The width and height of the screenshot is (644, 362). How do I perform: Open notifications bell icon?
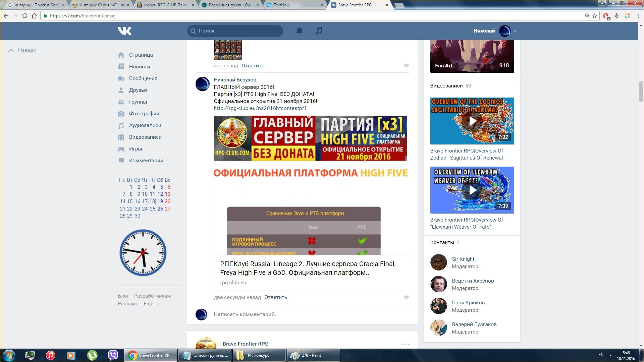pyautogui.click(x=299, y=31)
